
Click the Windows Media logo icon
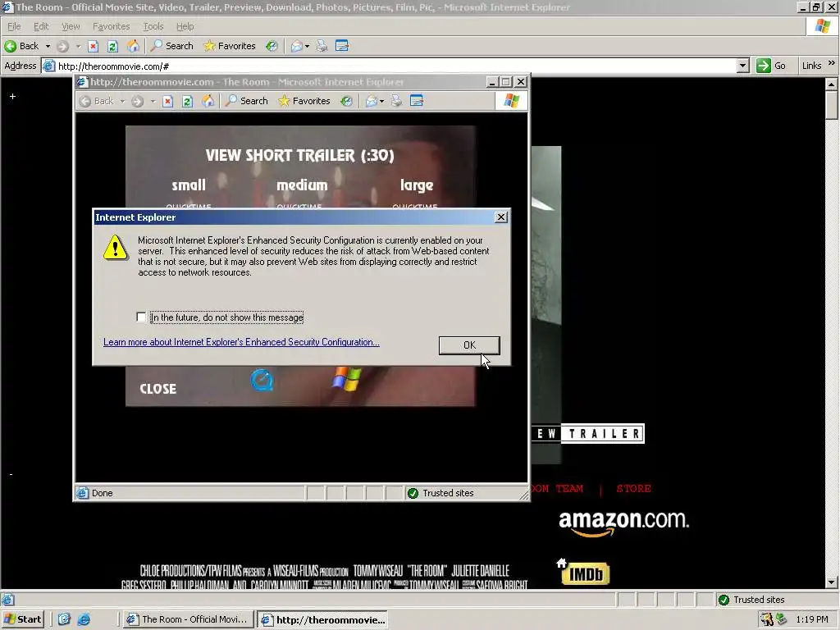pyautogui.click(x=347, y=378)
